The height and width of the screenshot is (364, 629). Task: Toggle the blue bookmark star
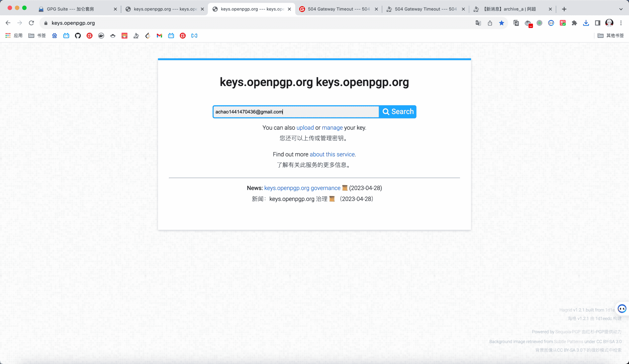(x=501, y=23)
